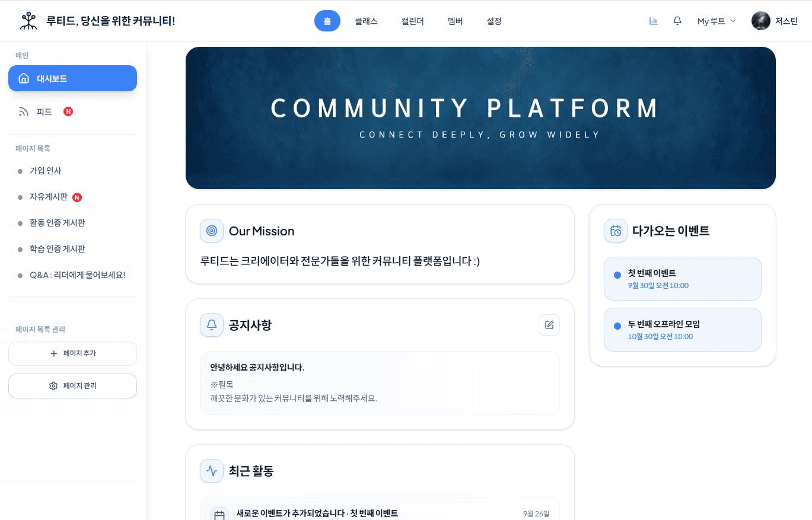The height and width of the screenshot is (520, 812).
Task: Click the 피드 RSS icon
Action: [x=24, y=111]
